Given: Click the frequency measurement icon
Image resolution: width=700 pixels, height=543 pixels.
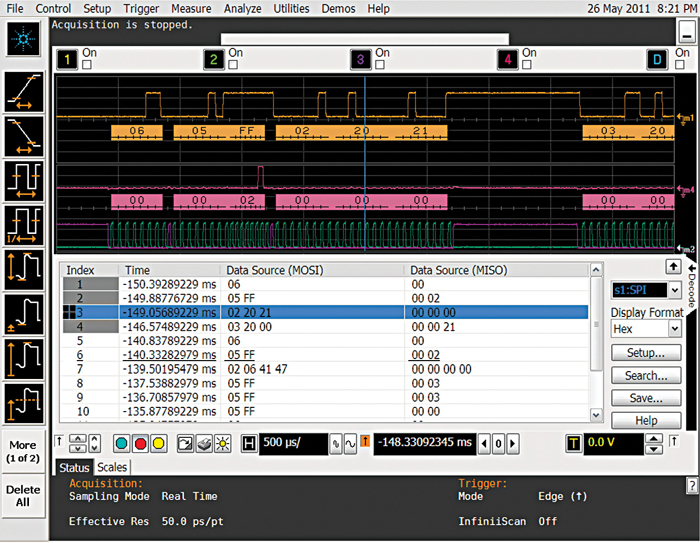Looking at the screenshot, I should click(x=23, y=226).
